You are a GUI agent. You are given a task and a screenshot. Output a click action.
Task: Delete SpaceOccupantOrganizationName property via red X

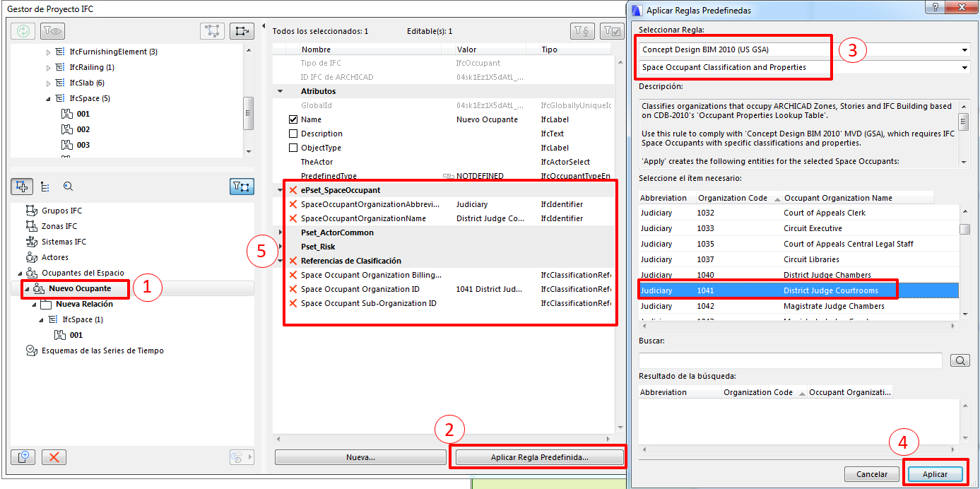click(x=293, y=218)
